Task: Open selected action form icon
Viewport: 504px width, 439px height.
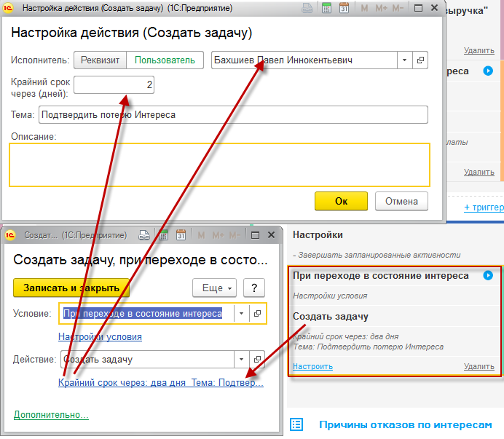Action: point(257,360)
